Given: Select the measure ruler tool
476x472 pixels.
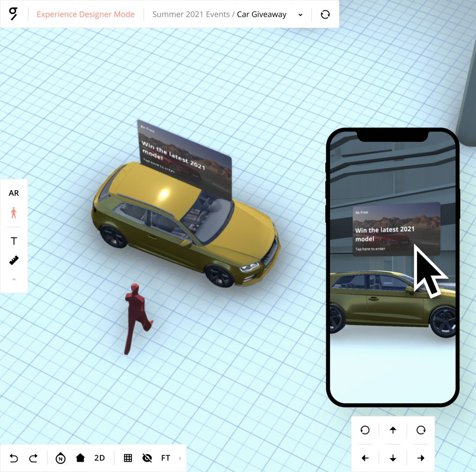Looking at the screenshot, I should click(14, 259).
